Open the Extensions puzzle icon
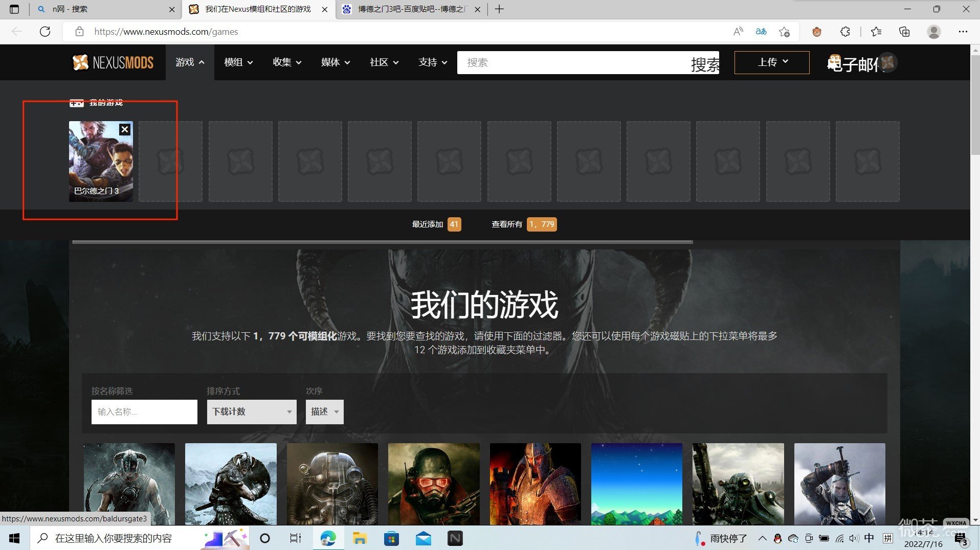This screenshot has width=980, height=550. [x=845, y=32]
